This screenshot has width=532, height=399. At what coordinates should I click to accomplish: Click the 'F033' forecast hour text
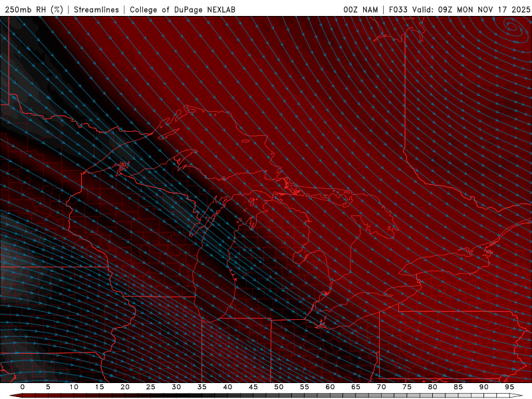[398, 9]
